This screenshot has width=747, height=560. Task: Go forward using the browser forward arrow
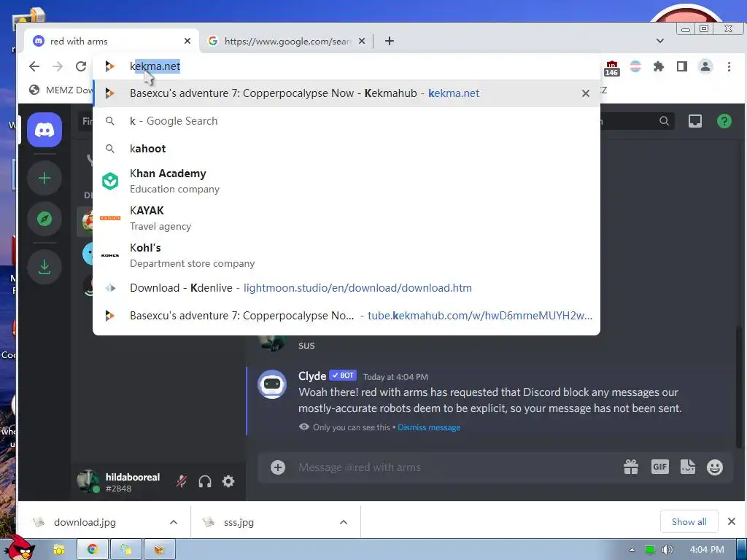[x=58, y=66]
